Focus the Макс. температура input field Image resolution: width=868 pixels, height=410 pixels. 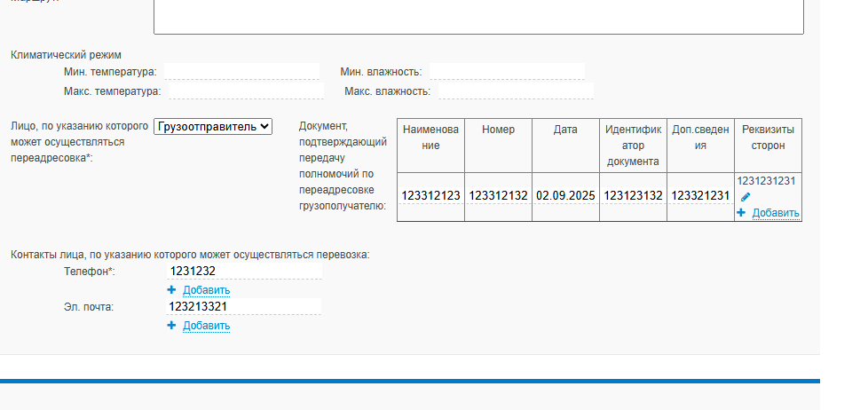click(x=247, y=91)
